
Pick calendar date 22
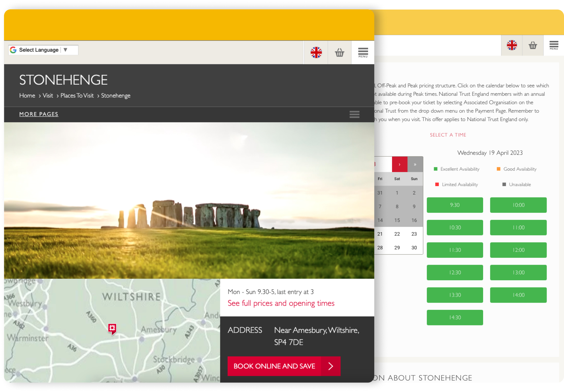coord(397,234)
